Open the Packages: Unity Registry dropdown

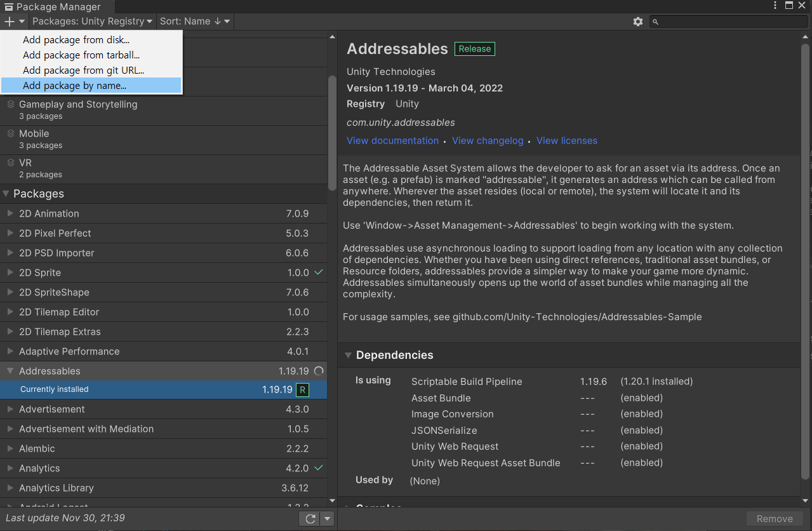[92, 22]
